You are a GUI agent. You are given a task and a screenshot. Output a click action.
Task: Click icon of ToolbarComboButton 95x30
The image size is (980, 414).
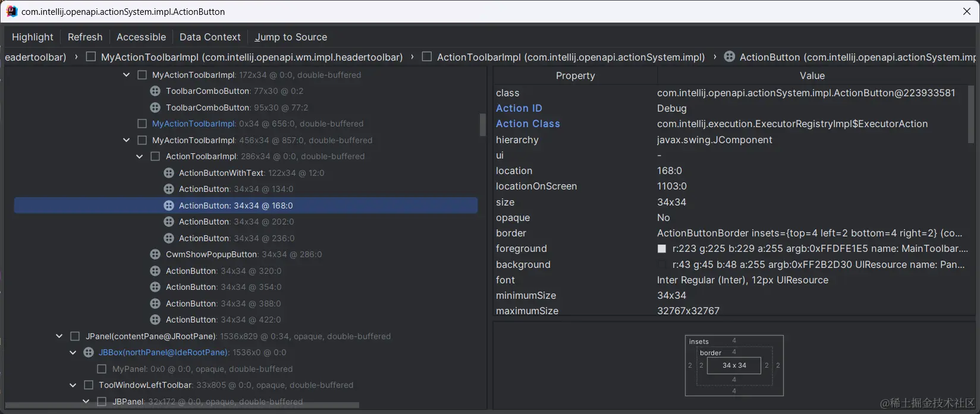coord(155,108)
